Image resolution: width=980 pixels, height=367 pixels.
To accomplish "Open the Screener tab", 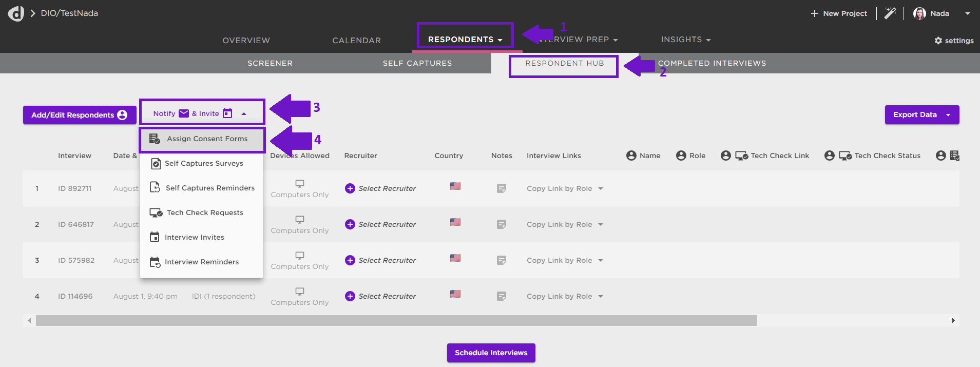I will point(270,63).
